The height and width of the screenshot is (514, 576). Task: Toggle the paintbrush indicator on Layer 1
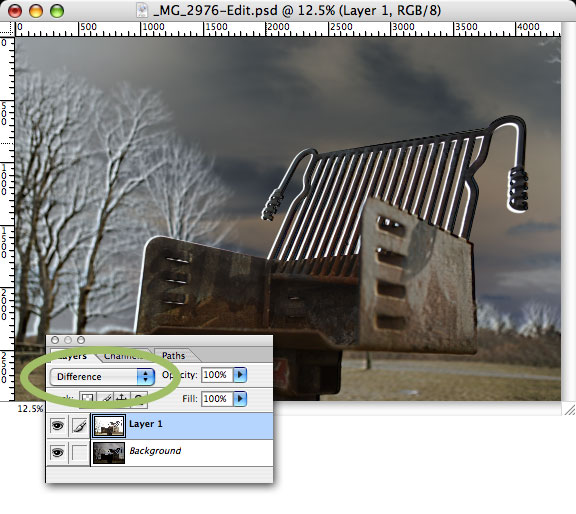(x=79, y=425)
